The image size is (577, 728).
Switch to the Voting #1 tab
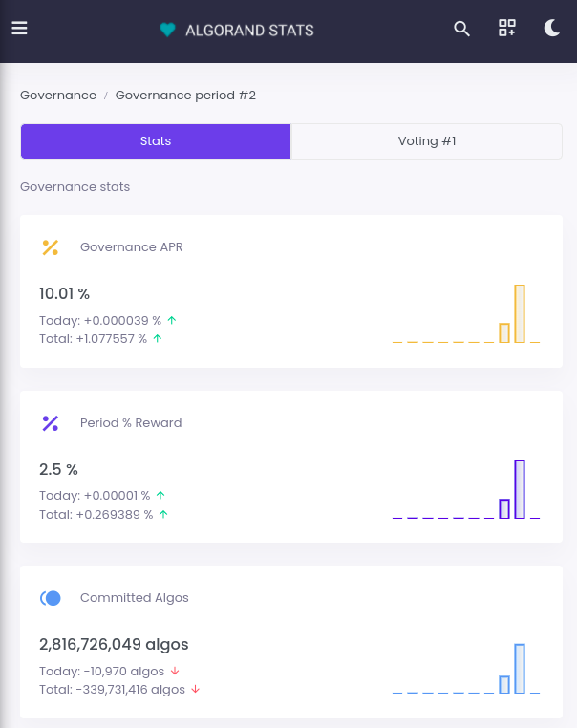(x=427, y=141)
